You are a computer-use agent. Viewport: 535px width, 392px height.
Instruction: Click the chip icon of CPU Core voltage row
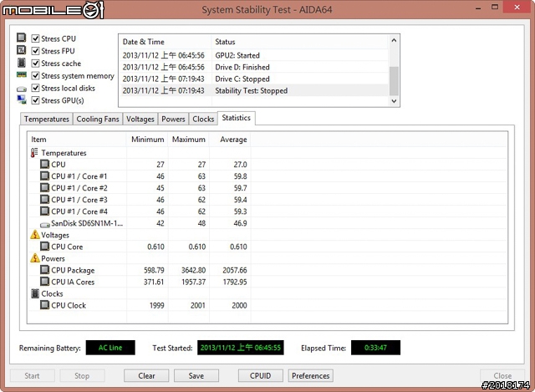pyautogui.click(x=44, y=247)
